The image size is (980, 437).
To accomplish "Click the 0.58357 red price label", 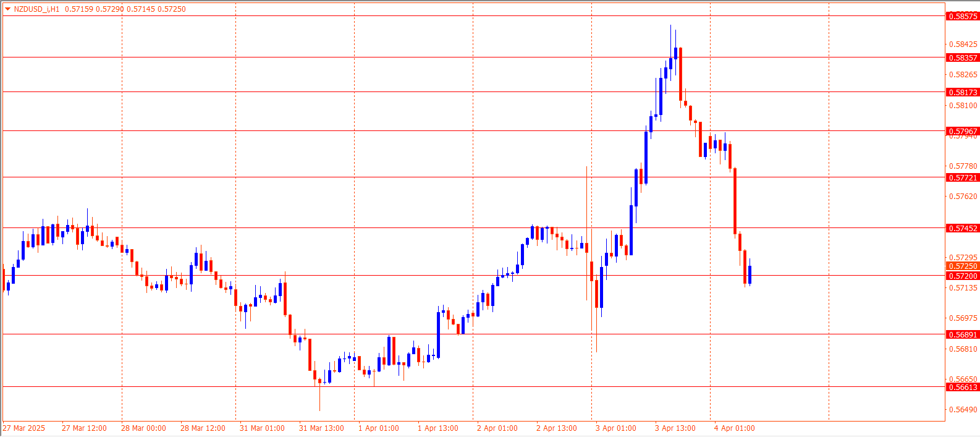I will coord(963,58).
